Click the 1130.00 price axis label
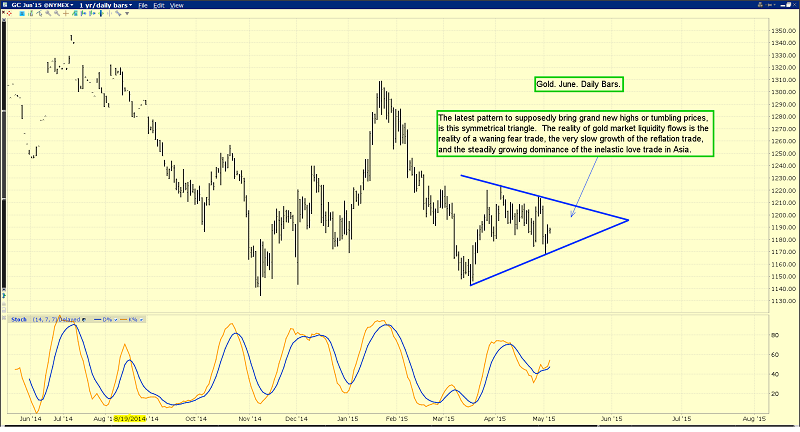The image size is (800, 432). pos(785,301)
